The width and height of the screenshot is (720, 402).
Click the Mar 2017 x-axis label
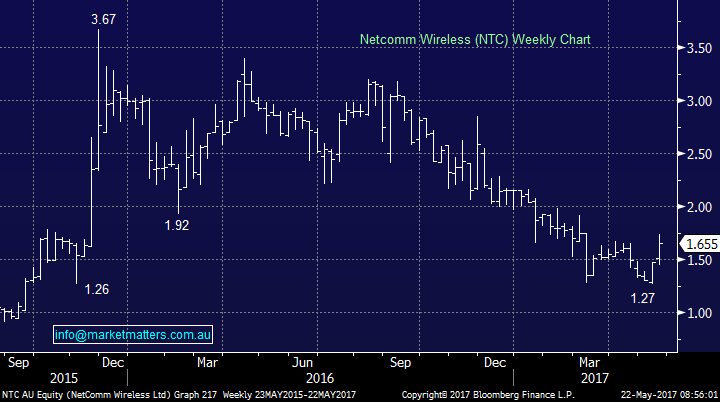point(589,362)
